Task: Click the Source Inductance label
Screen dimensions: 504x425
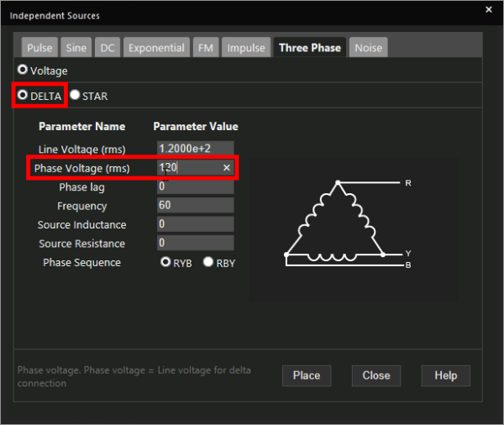Action: 82,225
